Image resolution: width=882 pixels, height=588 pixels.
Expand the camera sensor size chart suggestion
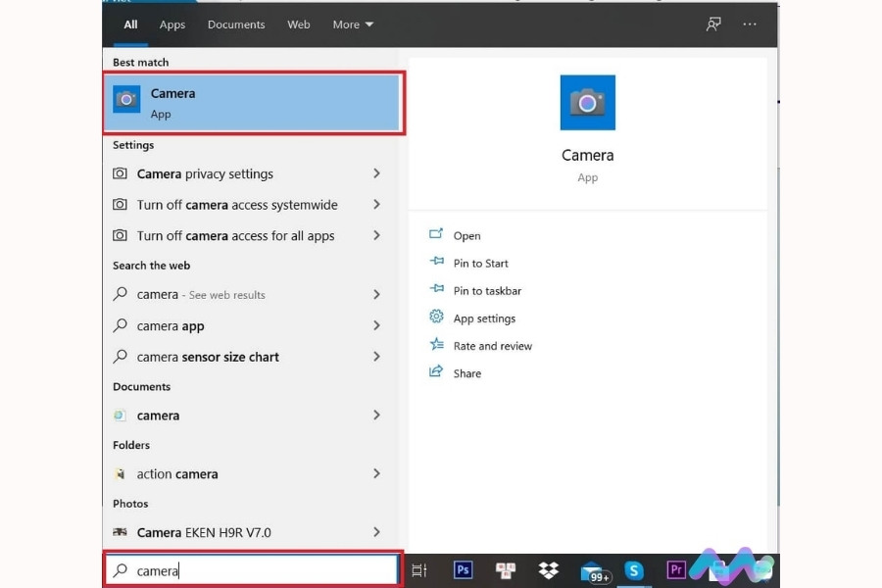coord(377,357)
